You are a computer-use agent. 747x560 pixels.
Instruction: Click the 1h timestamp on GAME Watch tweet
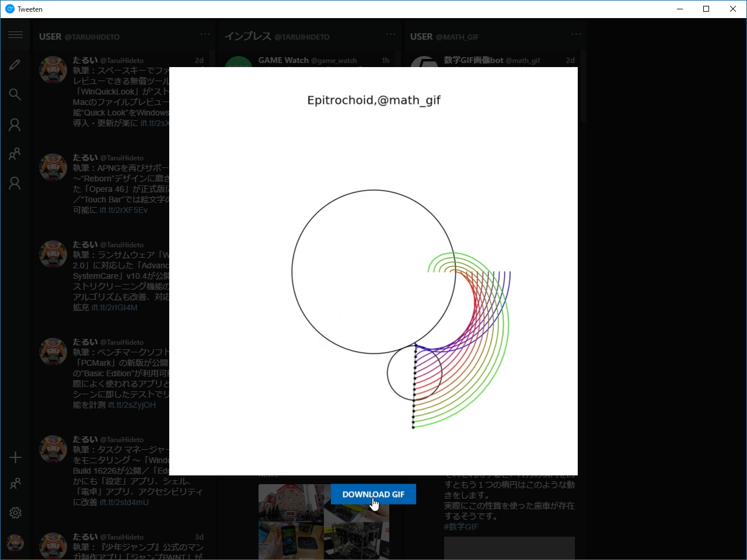point(385,60)
